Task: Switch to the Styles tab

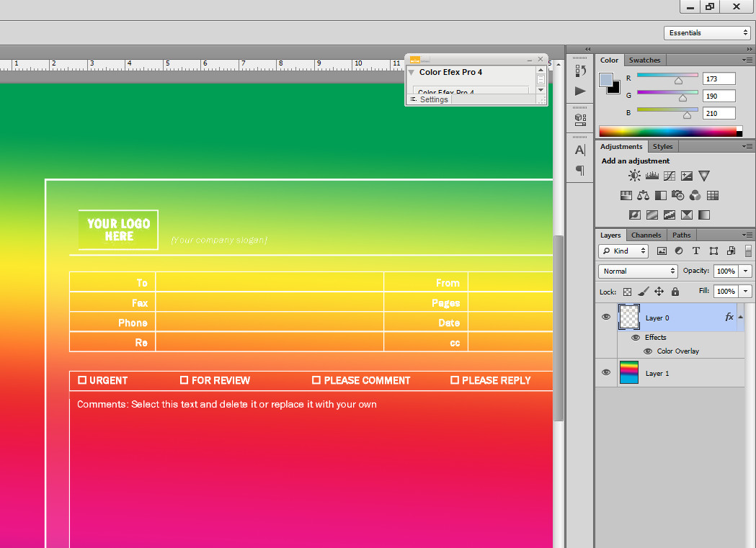Action: coord(662,146)
